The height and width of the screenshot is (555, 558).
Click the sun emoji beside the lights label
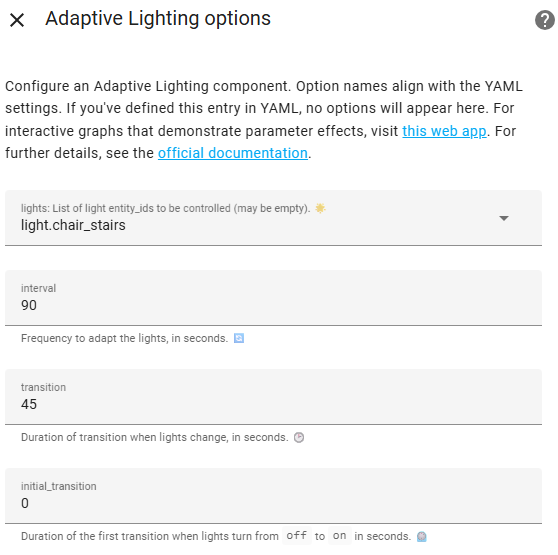tap(320, 208)
